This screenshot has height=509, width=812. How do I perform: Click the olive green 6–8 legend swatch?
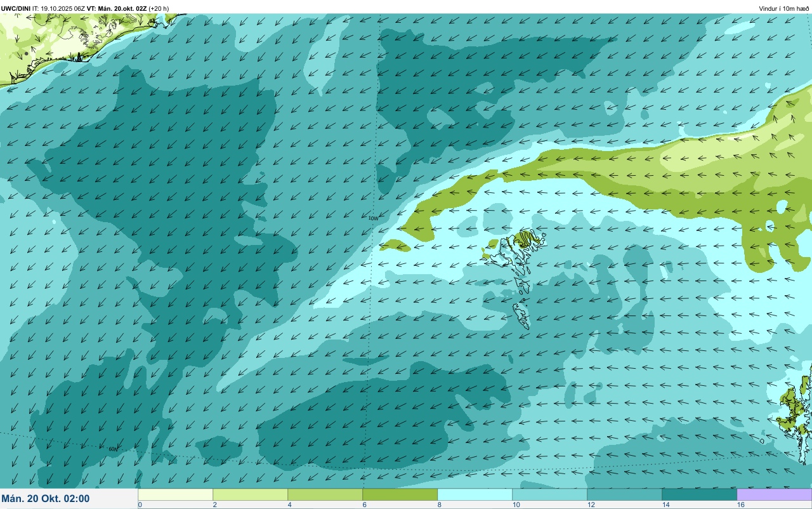400,494
